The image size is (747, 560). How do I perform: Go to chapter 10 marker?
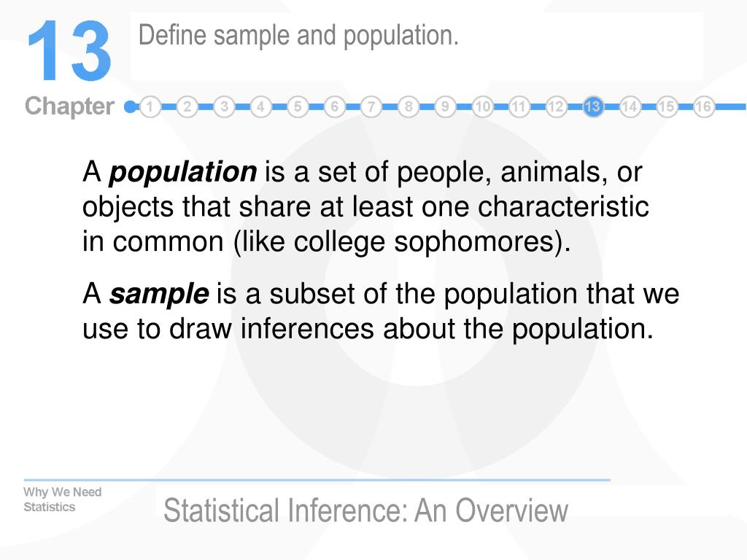(x=482, y=106)
